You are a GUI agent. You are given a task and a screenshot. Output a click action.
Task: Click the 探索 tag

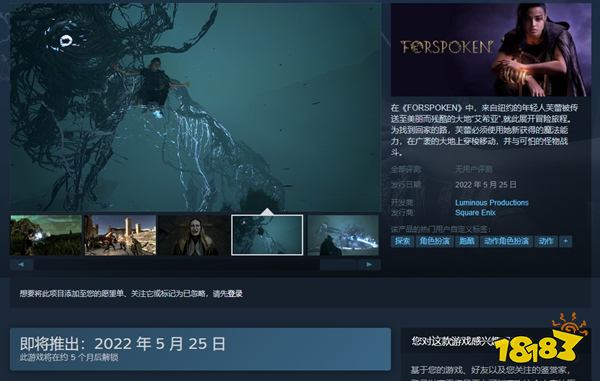tap(402, 241)
